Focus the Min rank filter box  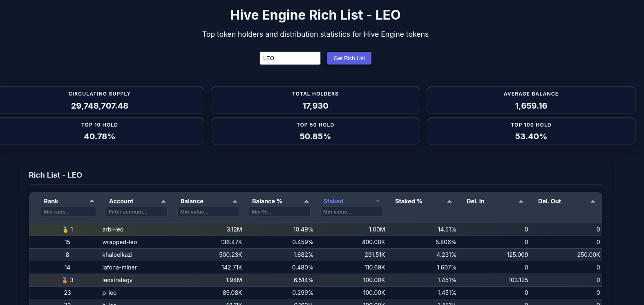(x=68, y=211)
